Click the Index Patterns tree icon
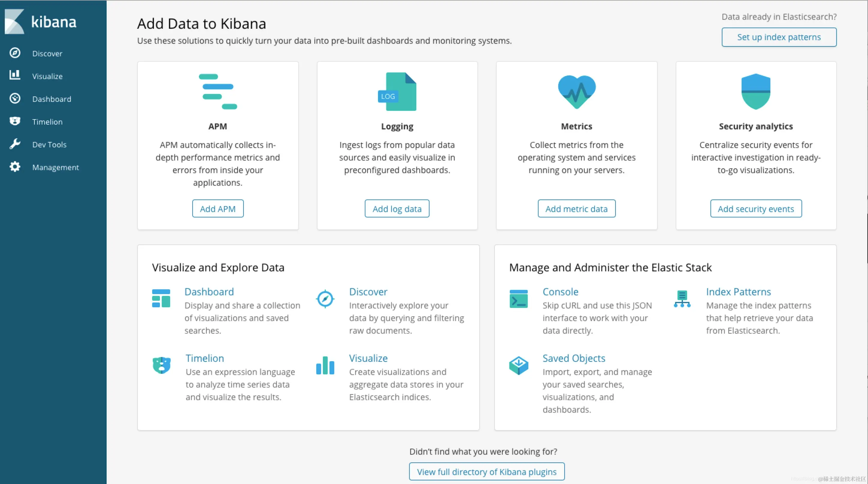 (x=682, y=299)
